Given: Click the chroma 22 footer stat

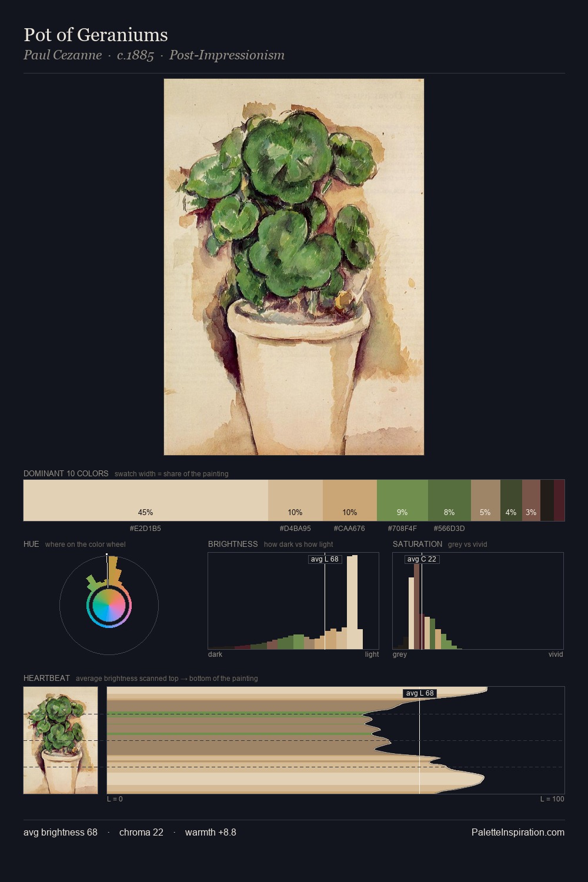Looking at the screenshot, I should [x=141, y=832].
